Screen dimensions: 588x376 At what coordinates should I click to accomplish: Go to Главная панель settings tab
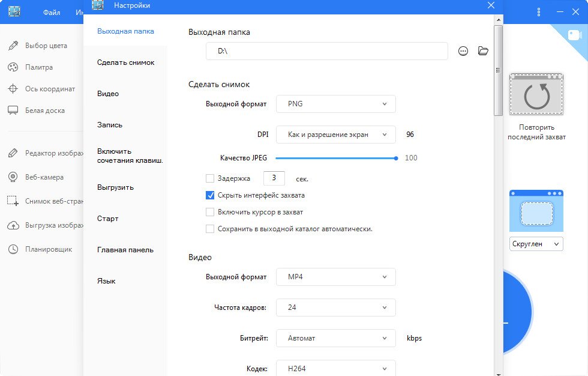[x=125, y=249]
